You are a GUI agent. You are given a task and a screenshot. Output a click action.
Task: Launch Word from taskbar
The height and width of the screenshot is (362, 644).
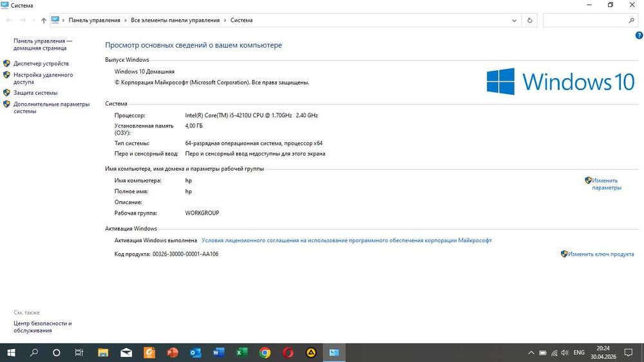(218, 352)
